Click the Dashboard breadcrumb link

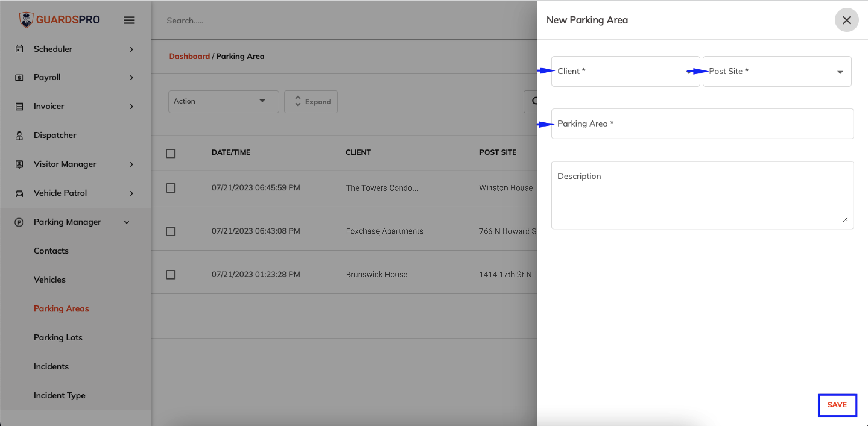pos(189,56)
